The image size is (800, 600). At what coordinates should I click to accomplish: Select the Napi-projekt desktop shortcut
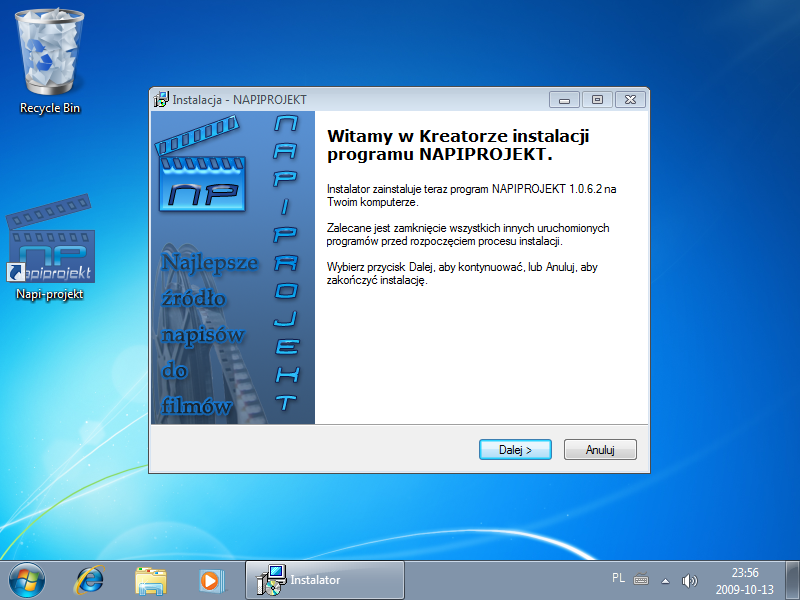pyautogui.click(x=50, y=247)
